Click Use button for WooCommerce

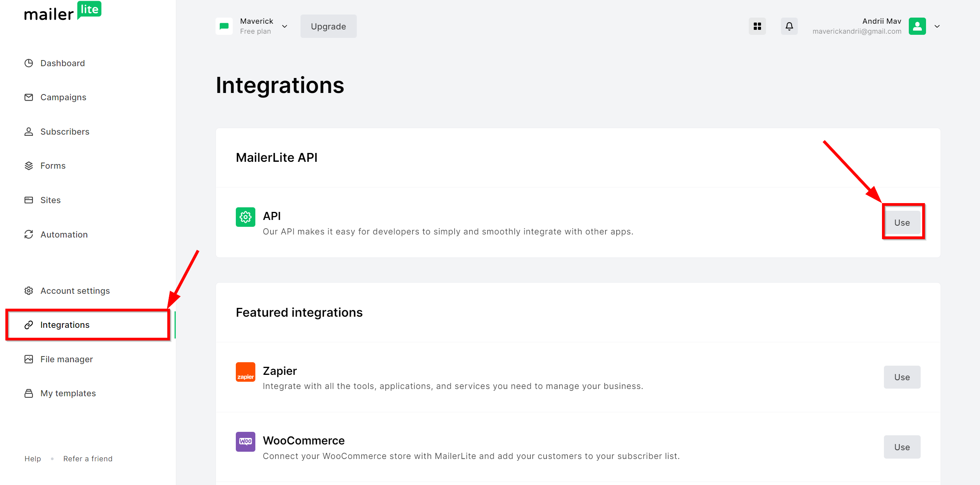click(x=902, y=447)
